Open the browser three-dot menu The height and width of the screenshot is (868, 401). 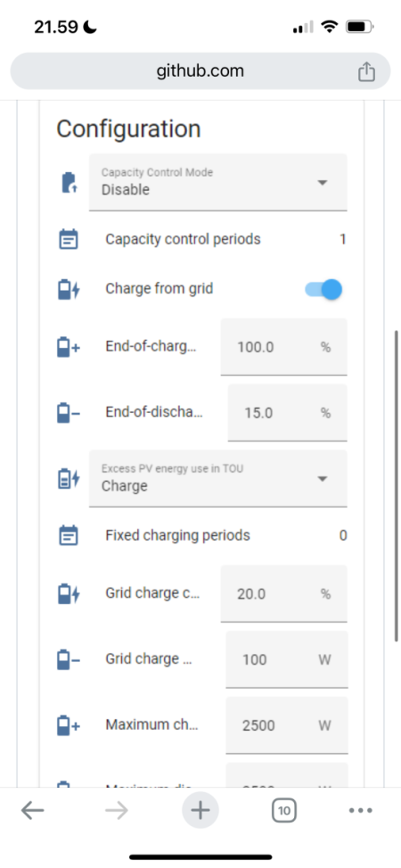(361, 810)
